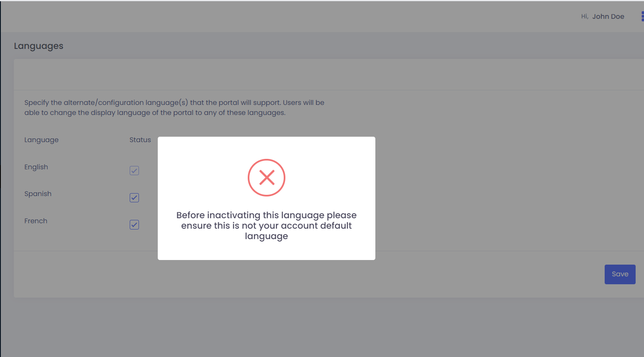Image resolution: width=644 pixels, height=357 pixels.
Task: Open the John Doe user account name
Action: (x=608, y=16)
